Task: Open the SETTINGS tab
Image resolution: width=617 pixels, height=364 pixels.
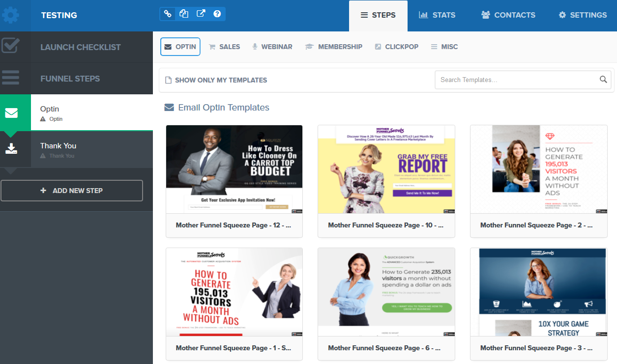Action: point(583,15)
